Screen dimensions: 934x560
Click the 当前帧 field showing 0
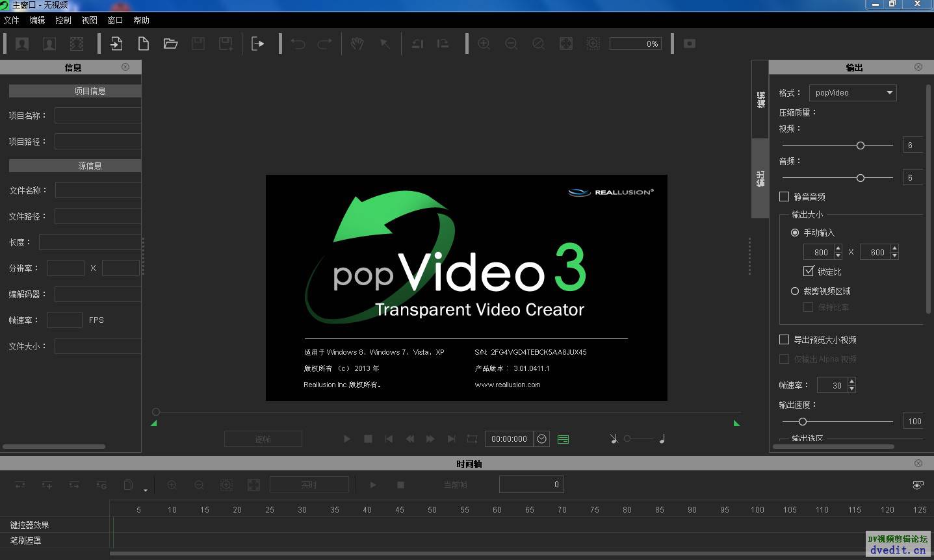pyautogui.click(x=531, y=484)
